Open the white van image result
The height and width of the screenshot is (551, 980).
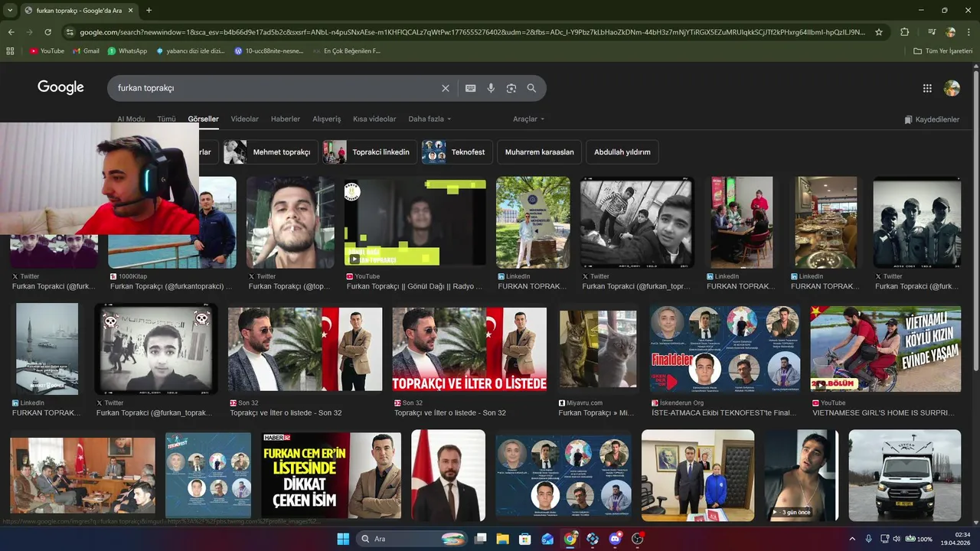point(905,475)
